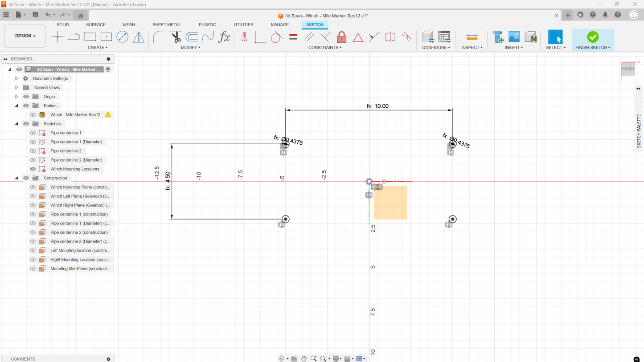The image size is (644, 362).
Task: Hide the Winch Mounting Locations sketch
Action: (33, 169)
